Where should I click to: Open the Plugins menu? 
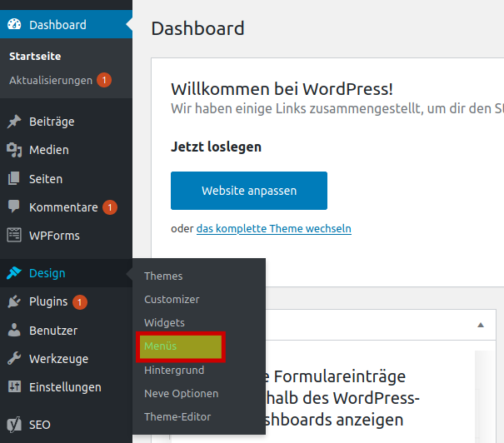[66, 301]
